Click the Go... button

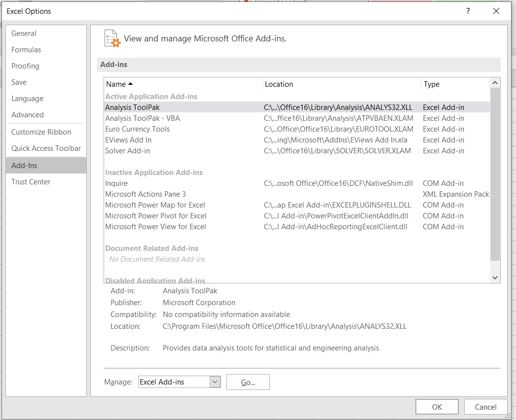coord(248,382)
